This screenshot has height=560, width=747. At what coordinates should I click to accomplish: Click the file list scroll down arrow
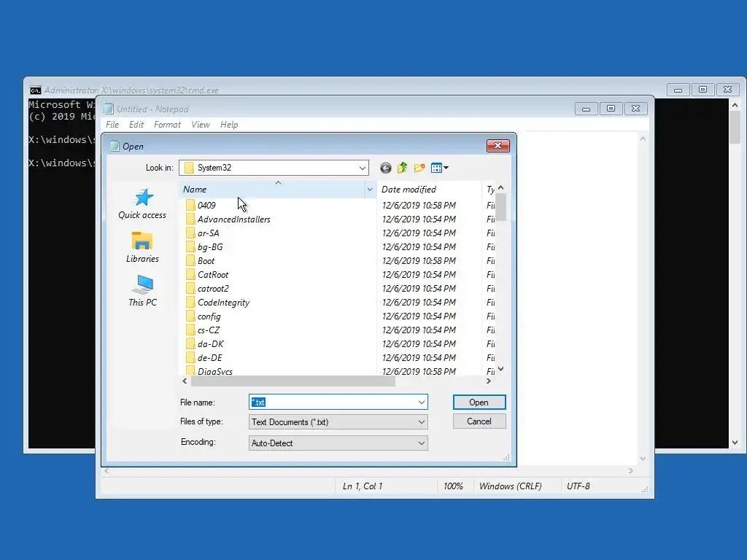pyautogui.click(x=500, y=369)
